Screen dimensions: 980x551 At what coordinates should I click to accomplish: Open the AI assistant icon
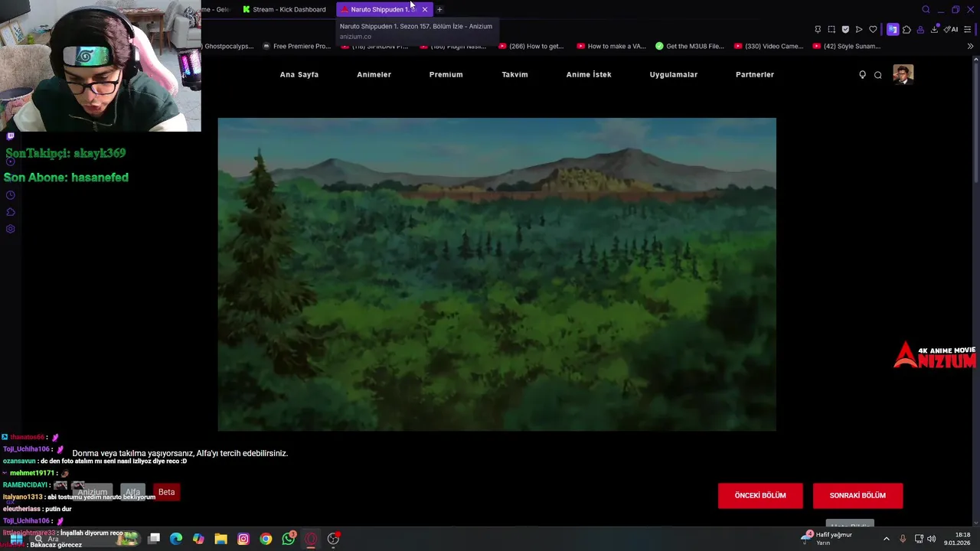tap(951, 30)
